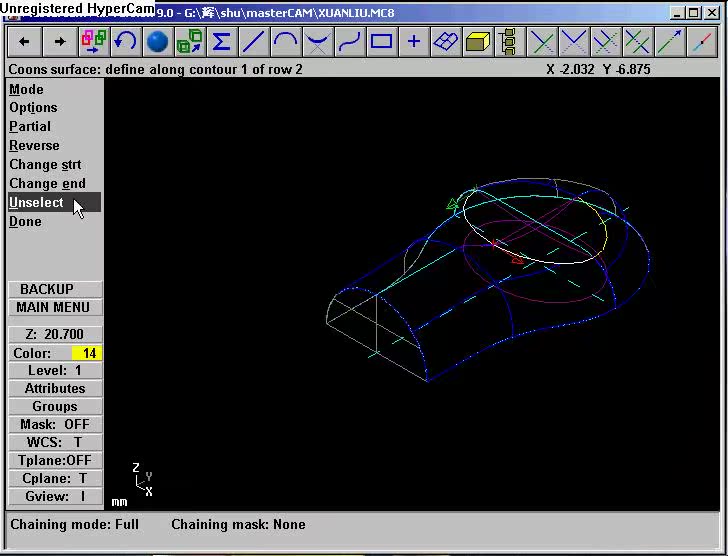
Task: Click the highlighted Unselect menu entry
Action: 54,202
